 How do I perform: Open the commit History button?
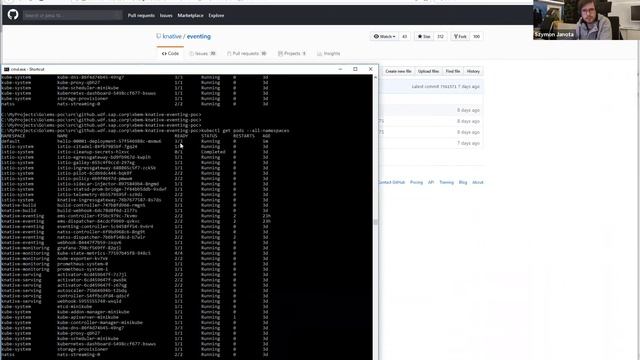[473, 71]
